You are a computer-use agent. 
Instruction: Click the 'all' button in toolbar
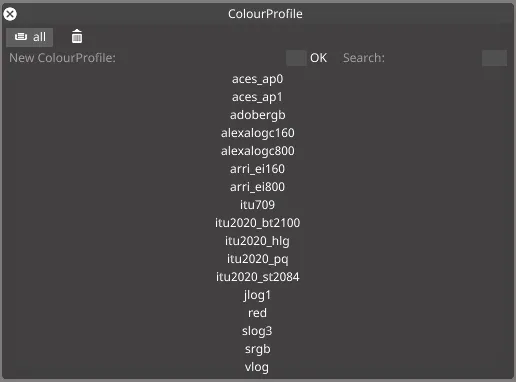30,37
